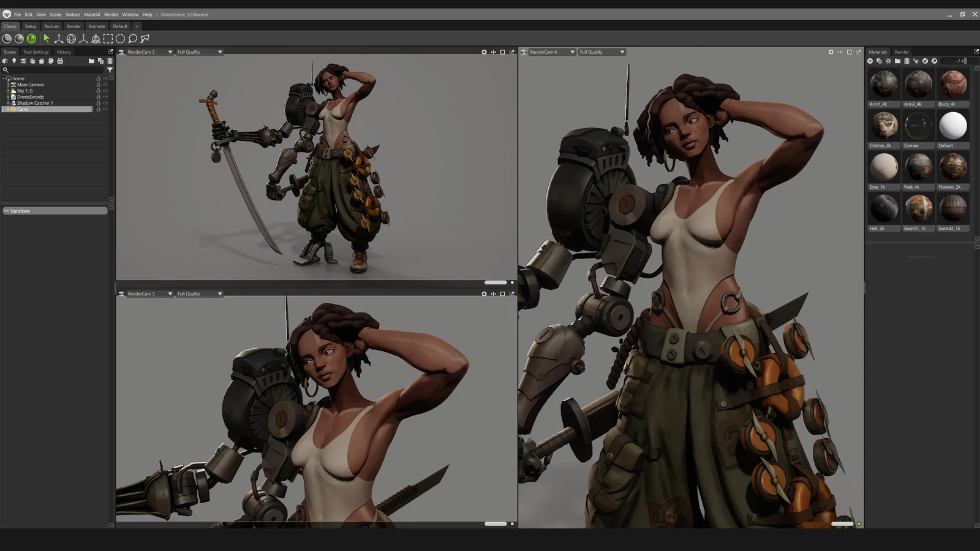
Task: Switch to the Tool Settings tab
Action: [x=36, y=52]
